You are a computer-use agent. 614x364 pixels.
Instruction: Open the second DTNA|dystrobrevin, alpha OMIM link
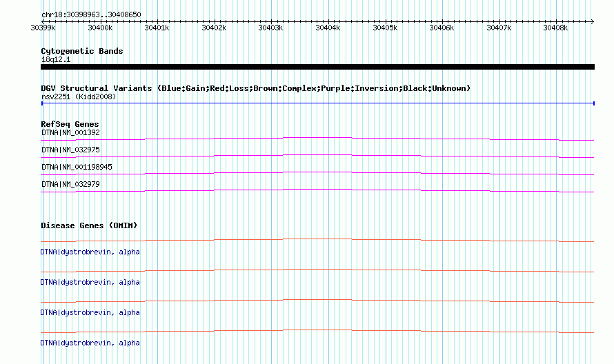90,282
